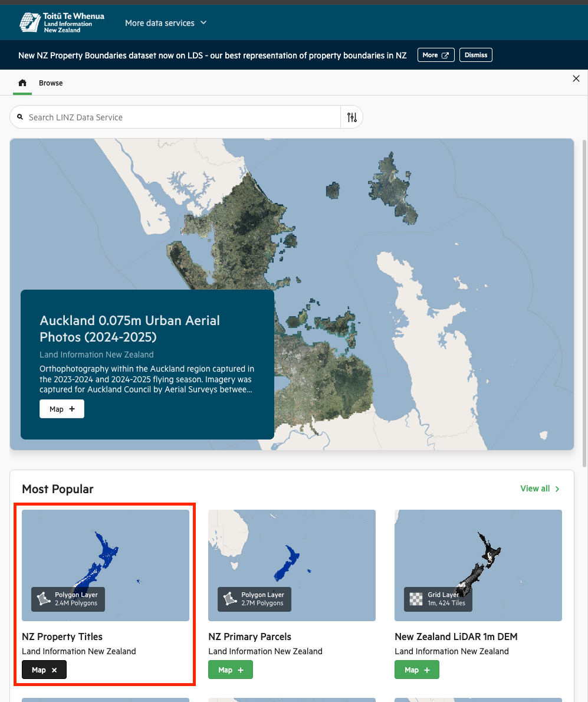Dismiss the NZ Property Boundaries banner

[476, 55]
